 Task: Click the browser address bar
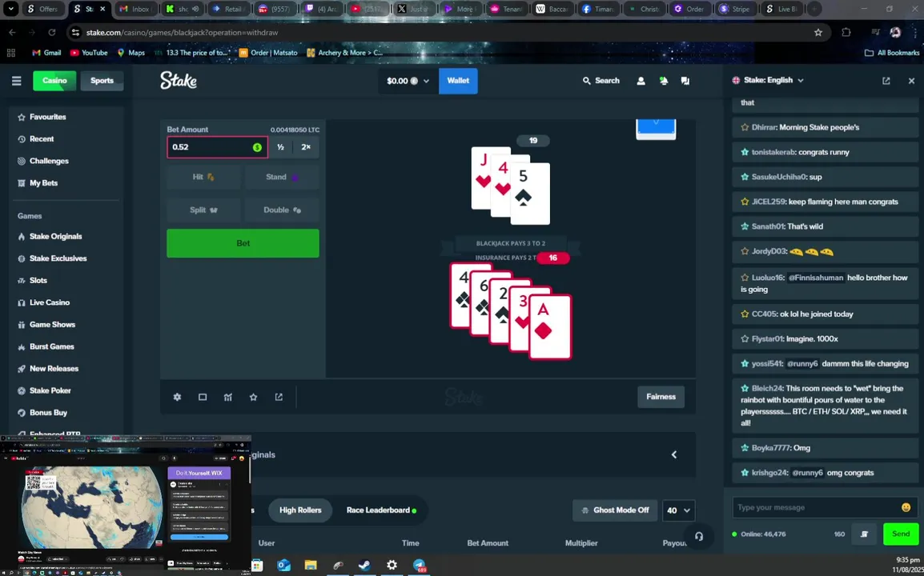pos(445,32)
